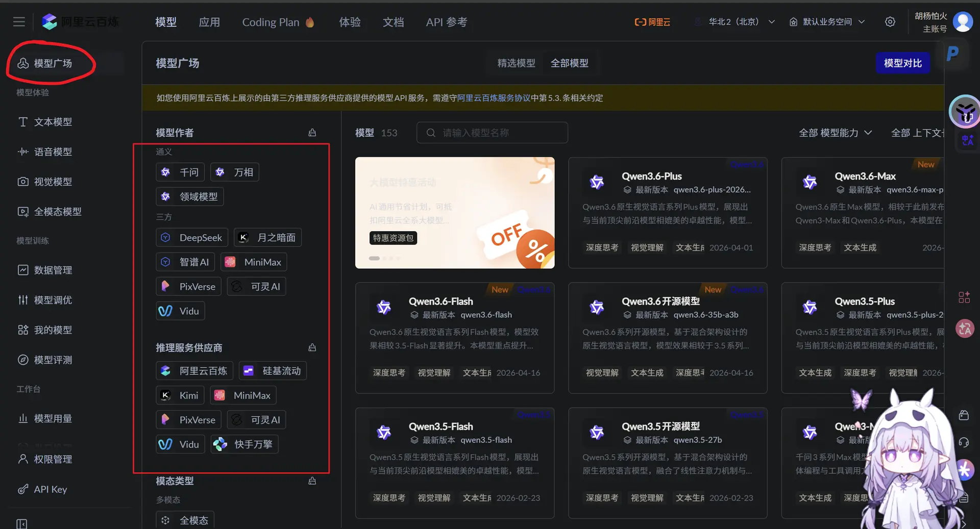Image resolution: width=980 pixels, height=529 pixels.
Task: Open 权限管理 in sidebar
Action: (52, 459)
